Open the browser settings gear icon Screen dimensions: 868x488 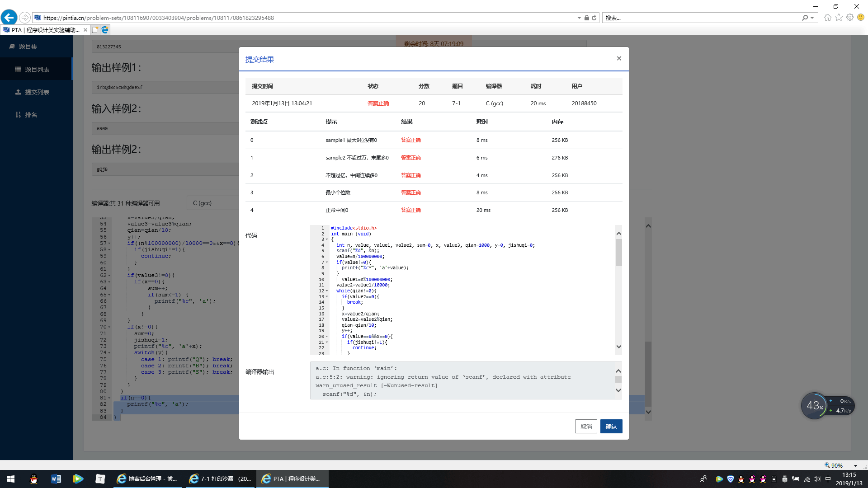click(850, 18)
